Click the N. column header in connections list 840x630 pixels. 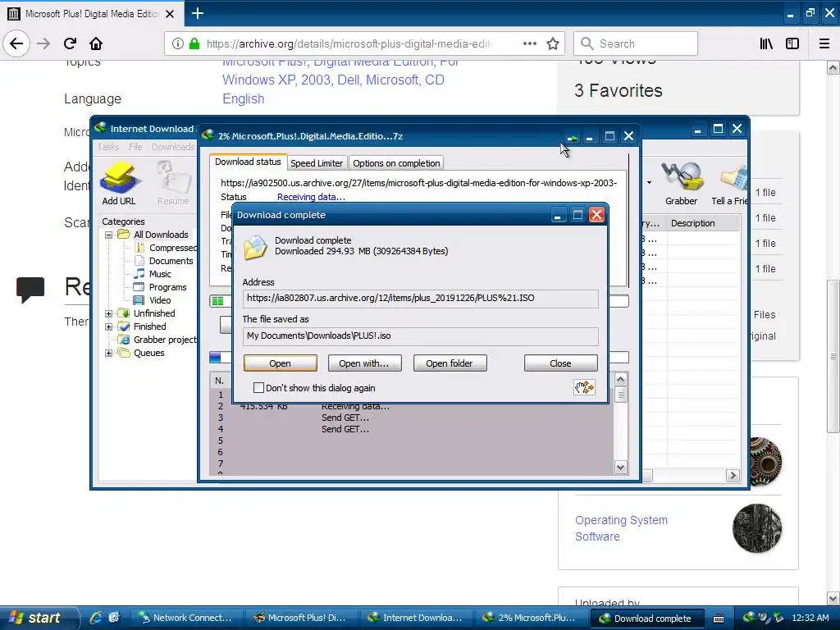[x=220, y=381]
